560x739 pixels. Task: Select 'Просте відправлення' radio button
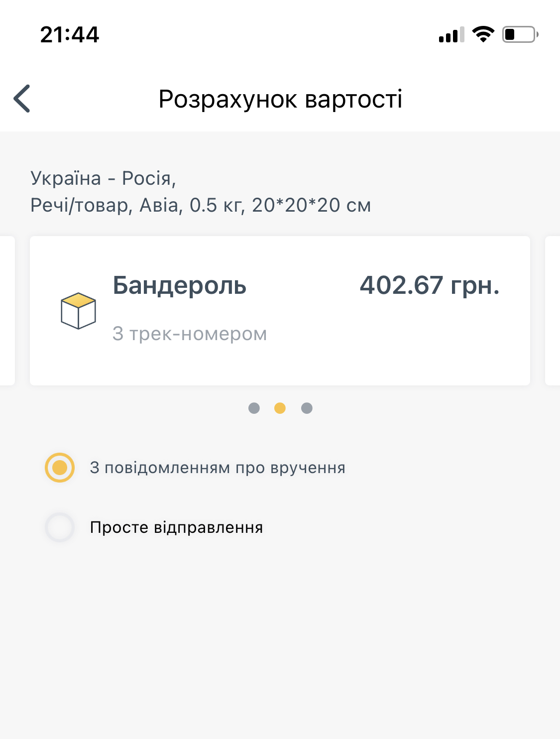pyautogui.click(x=60, y=527)
